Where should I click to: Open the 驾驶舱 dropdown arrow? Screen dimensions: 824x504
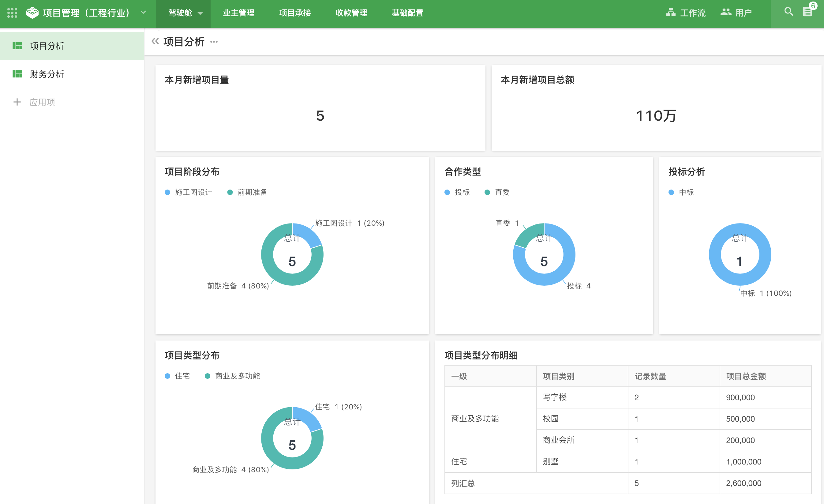(x=200, y=13)
